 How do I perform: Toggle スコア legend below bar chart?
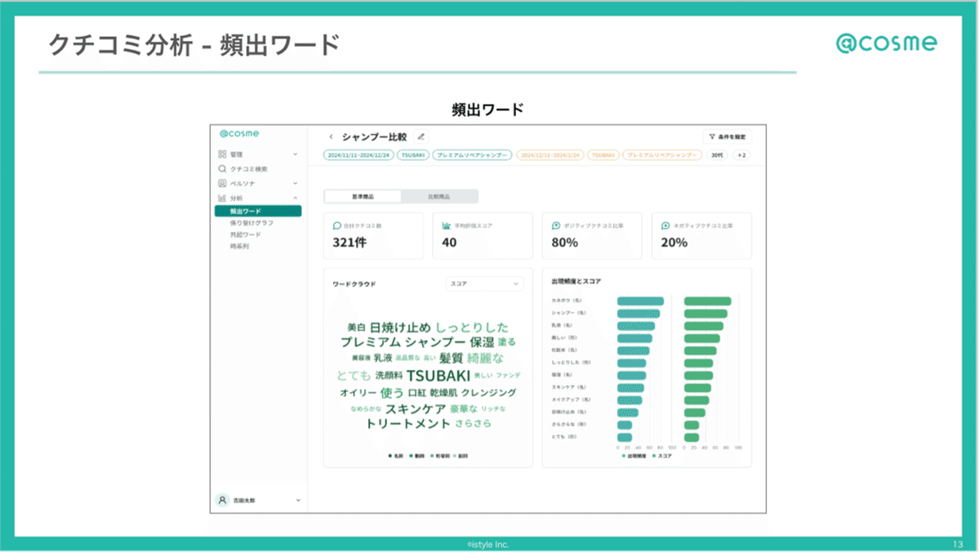[x=662, y=455]
